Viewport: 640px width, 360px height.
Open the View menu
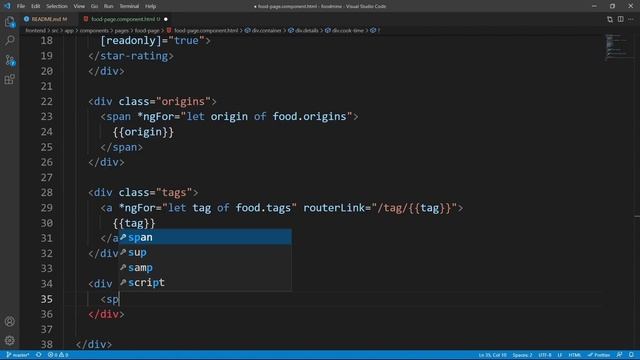79,6
